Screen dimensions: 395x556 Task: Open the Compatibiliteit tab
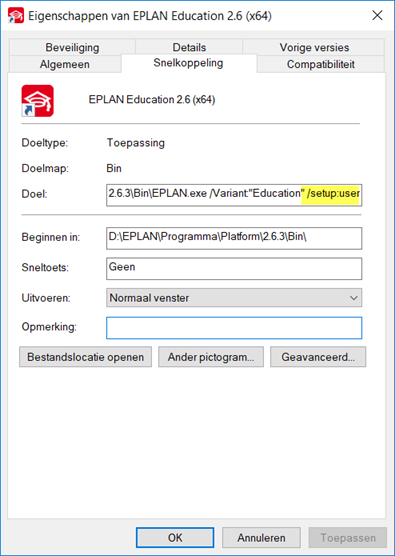(321, 64)
